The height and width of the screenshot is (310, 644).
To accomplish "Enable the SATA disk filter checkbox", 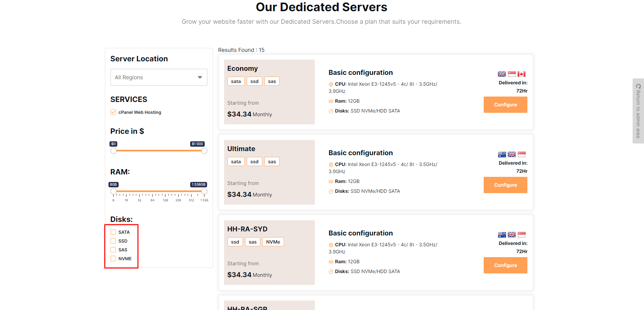I will tap(113, 232).
